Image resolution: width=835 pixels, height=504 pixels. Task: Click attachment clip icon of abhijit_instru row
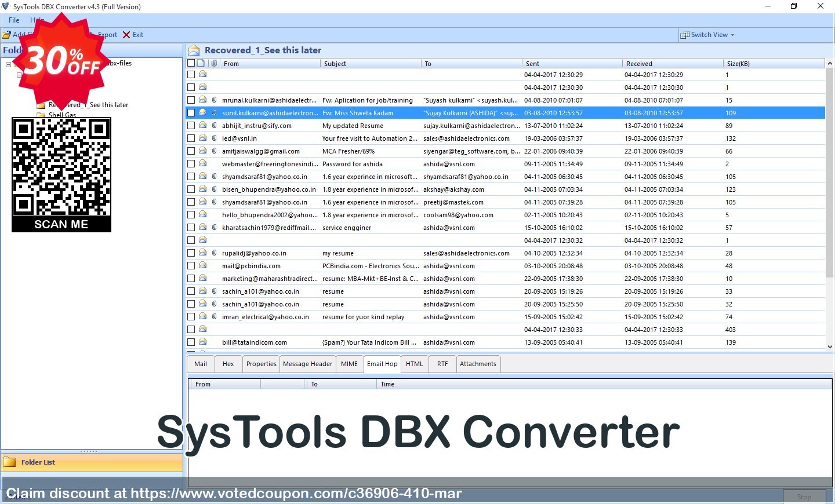point(214,126)
